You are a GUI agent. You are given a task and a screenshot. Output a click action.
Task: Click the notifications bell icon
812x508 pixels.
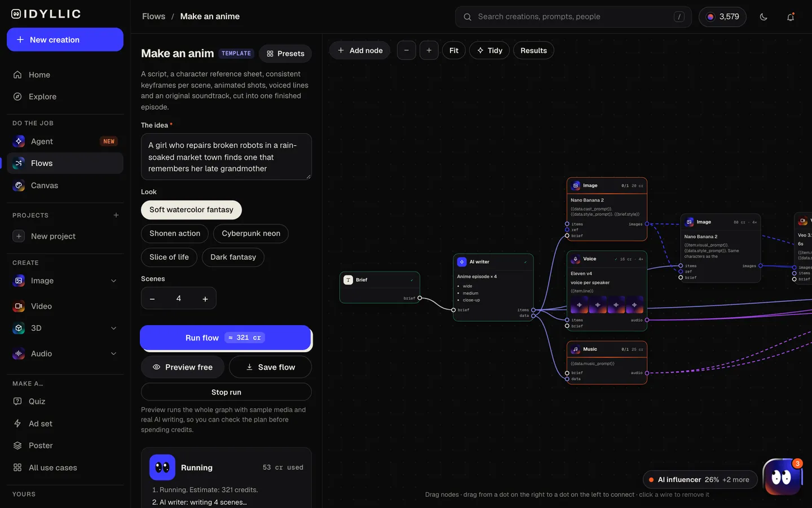tap(791, 17)
